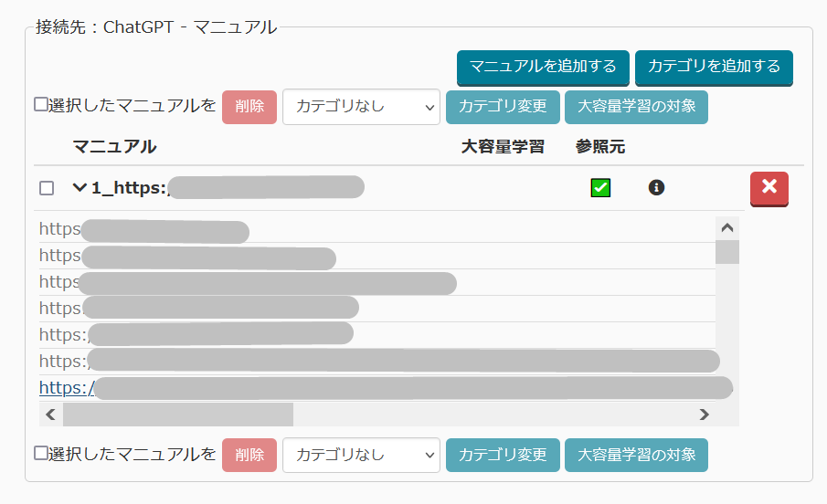The height and width of the screenshot is (504, 827).
Task: Click the マニュアルを追加する button
Action: 543,67
